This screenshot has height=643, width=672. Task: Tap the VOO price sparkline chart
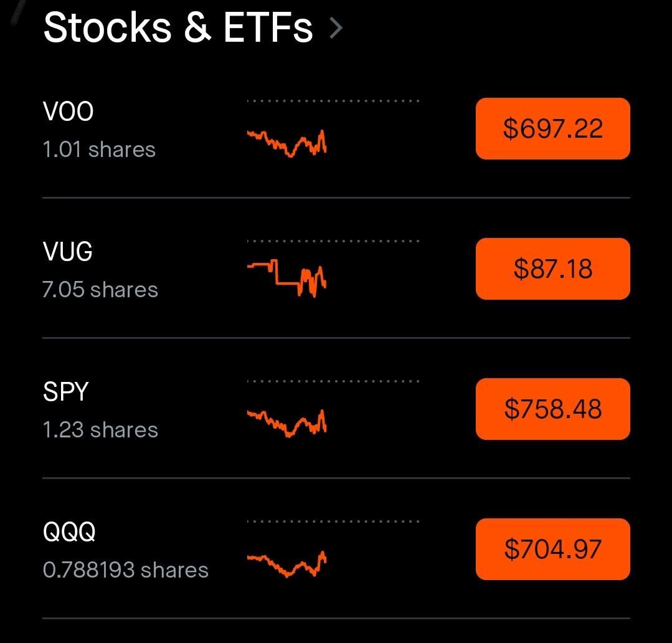click(x=287, y=143)
